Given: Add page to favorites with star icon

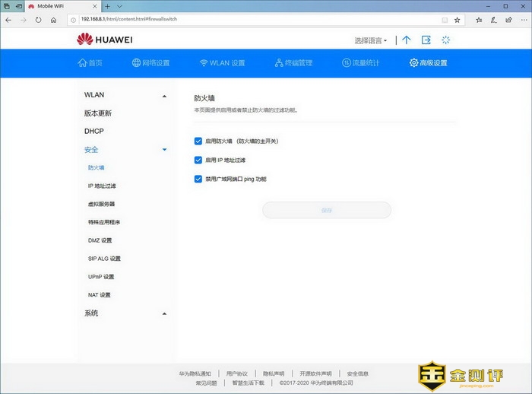Looking at the screenshot, I should [456, 20].
